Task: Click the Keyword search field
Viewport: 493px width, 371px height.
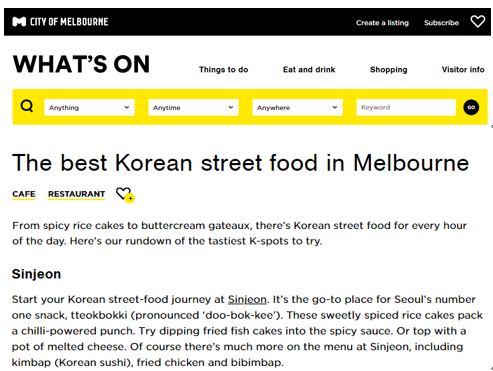Action: coord(406,107)
